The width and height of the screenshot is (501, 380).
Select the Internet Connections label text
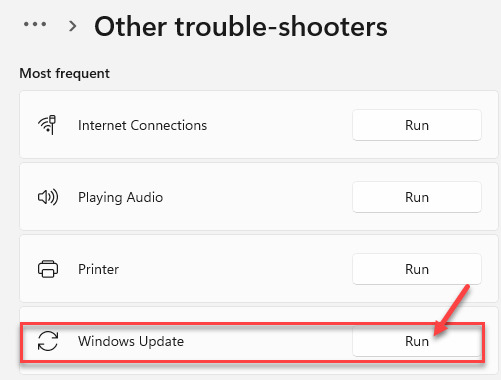point(142,125)
